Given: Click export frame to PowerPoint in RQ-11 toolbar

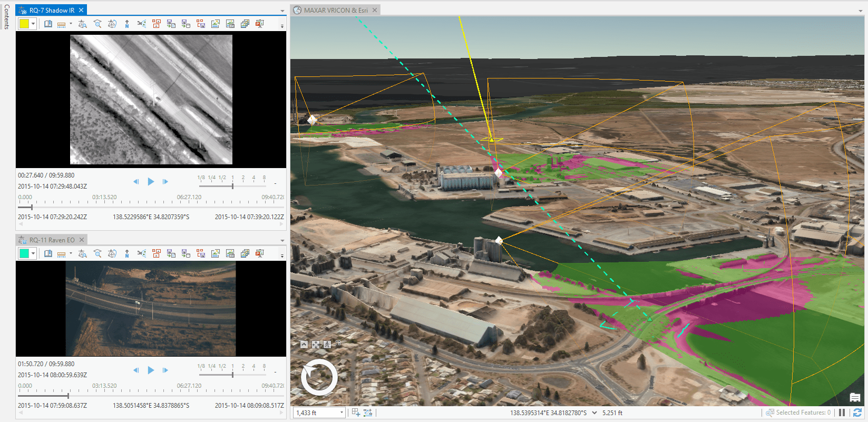Looking at the screenshot, I should (260, 253).
